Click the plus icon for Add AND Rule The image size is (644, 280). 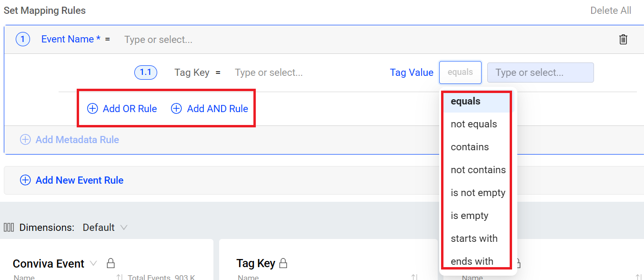(x=176, y=109)
